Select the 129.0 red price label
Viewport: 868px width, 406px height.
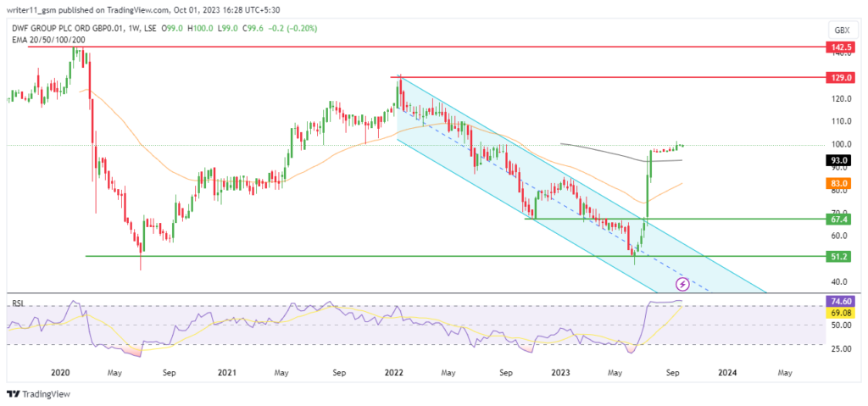pyautogui.click(x=842, y=78)
